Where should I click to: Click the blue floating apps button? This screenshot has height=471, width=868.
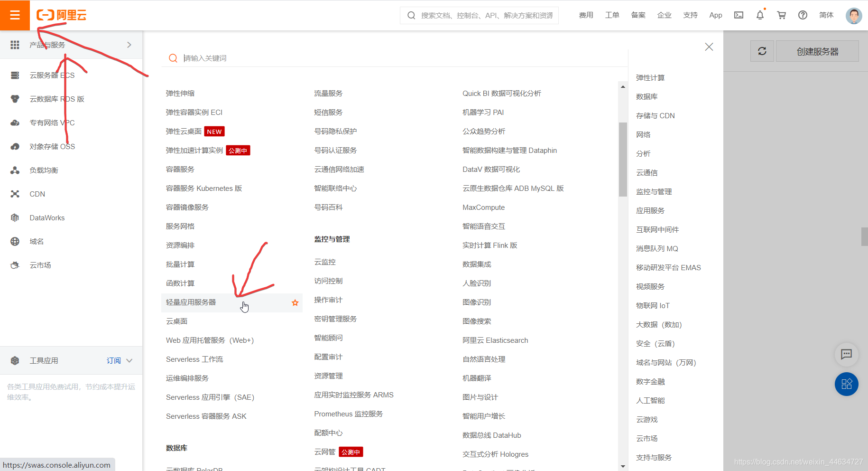pyautogui.click(x=847, y=384)
